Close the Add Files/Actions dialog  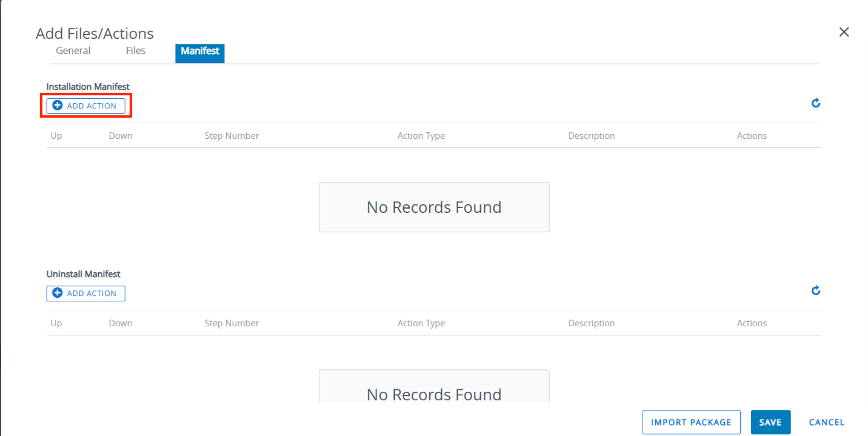click(x=844, y=32)
